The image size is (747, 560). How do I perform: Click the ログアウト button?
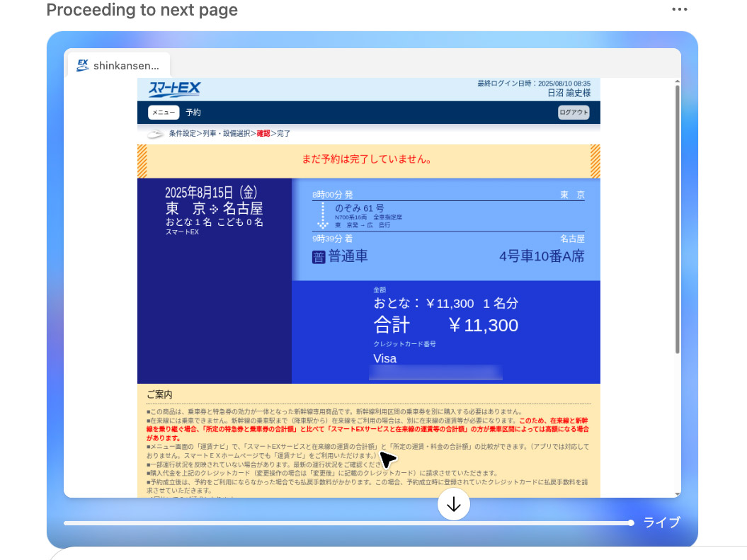coord(574,113)
